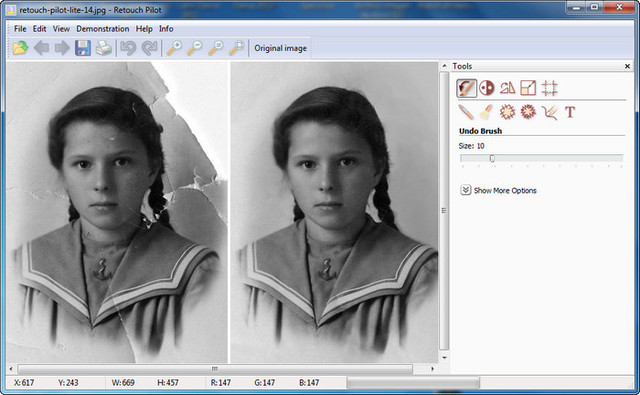Zoom out with the minus magnifier
640x395 pixels.
(x=195, y=48)
